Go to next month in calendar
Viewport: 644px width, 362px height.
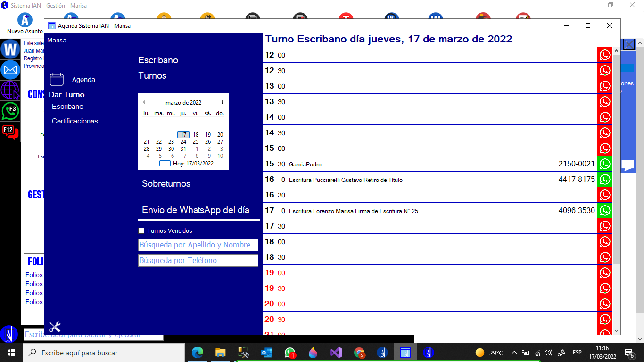(x=223, y=102)
